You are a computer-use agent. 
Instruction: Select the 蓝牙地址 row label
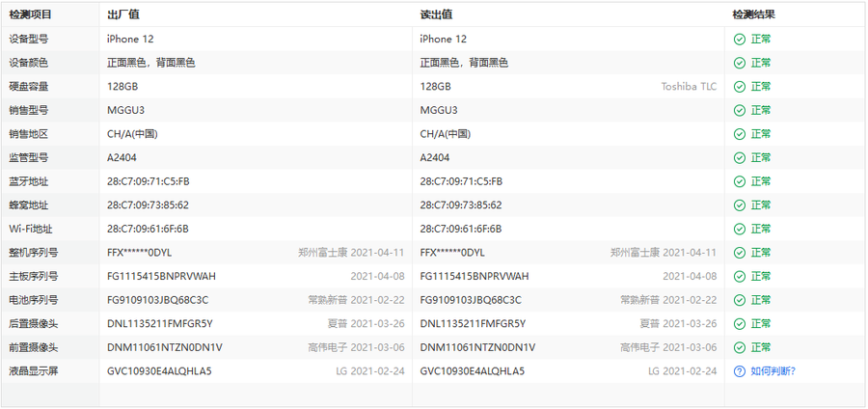[x=29, y=181]
